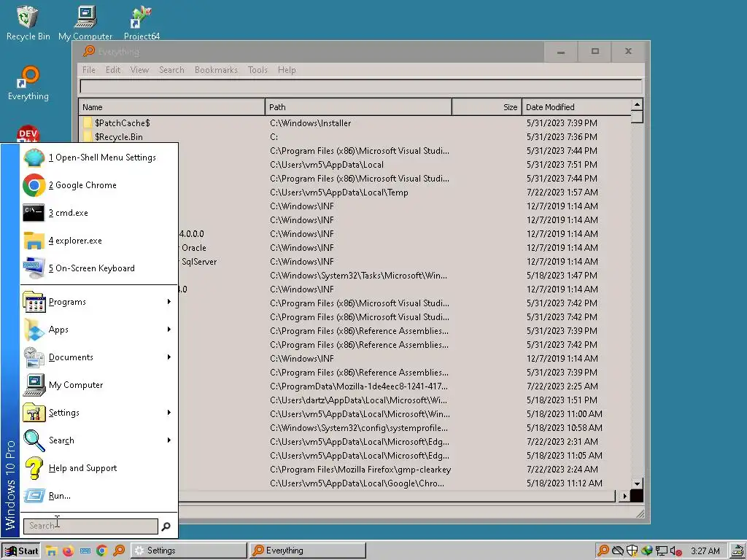Open My Computer in start menu

coord(99,385)
